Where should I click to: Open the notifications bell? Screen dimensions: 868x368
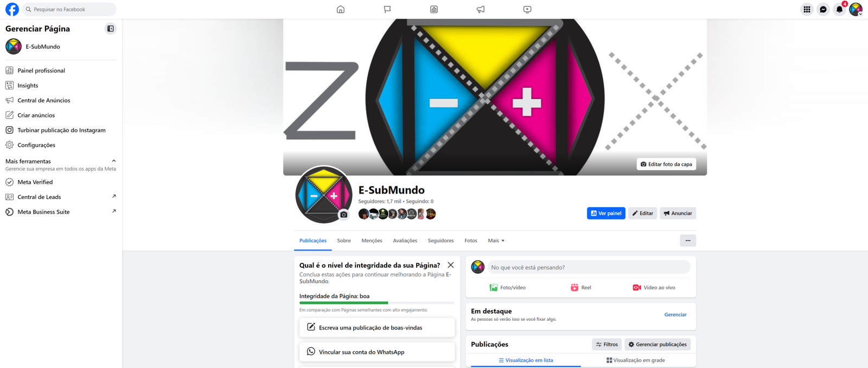click(839, 9)
